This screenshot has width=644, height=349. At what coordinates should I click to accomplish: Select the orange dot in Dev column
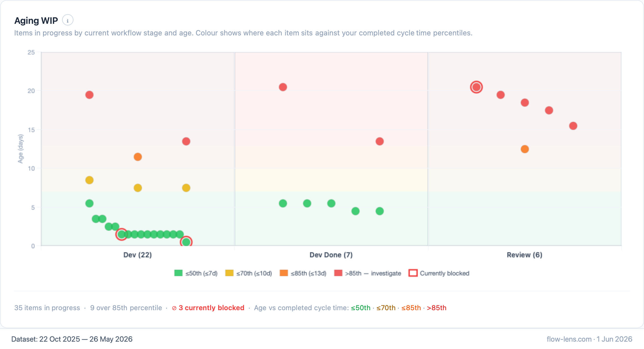click(x=138, y=157)
